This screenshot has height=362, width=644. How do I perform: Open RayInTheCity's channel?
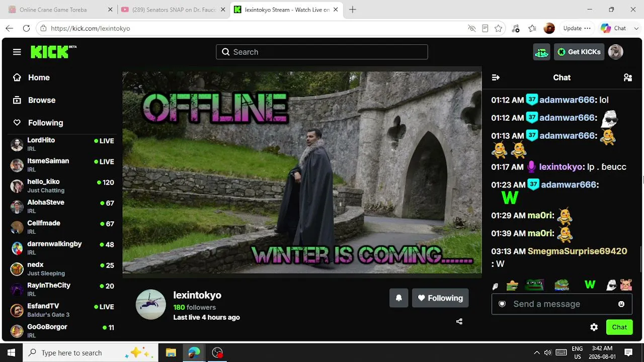point(62,289)
